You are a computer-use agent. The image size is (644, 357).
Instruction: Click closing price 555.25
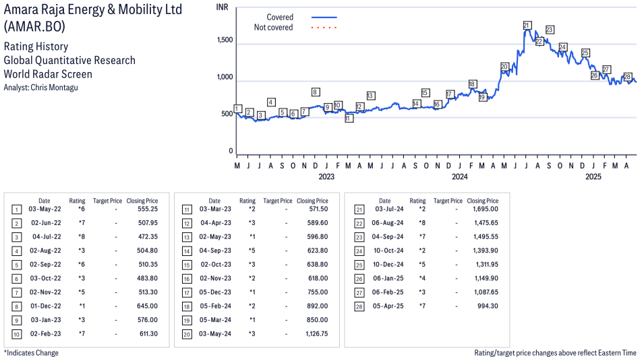(x=148, y=209)
